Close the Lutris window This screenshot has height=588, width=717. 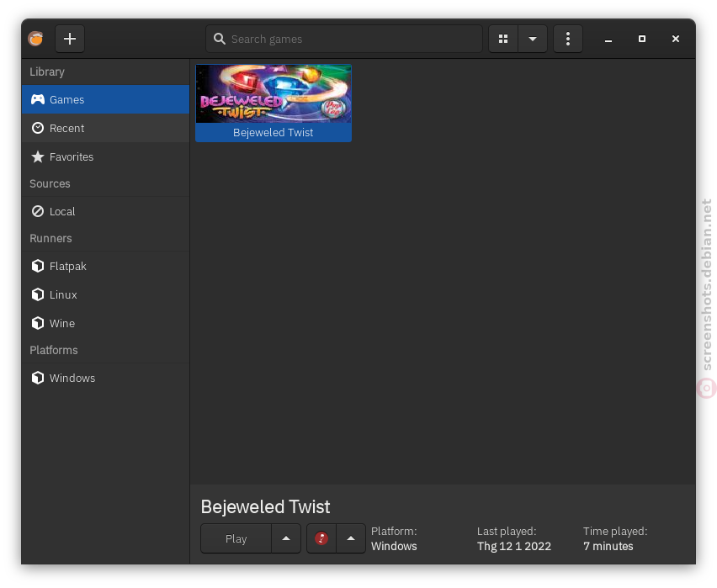[676, 39]
